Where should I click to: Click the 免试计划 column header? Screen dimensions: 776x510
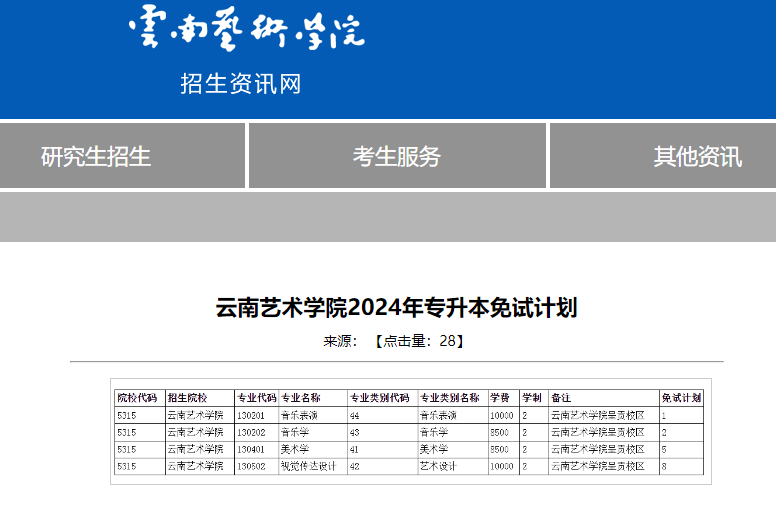(x=681, y=398)
